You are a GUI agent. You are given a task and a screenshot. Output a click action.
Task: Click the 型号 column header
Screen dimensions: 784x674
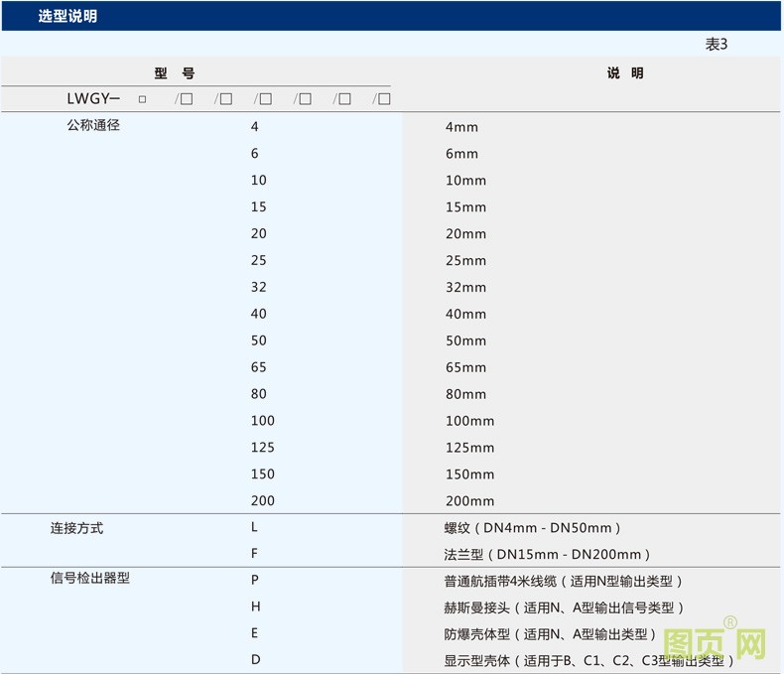coord(175,73)
